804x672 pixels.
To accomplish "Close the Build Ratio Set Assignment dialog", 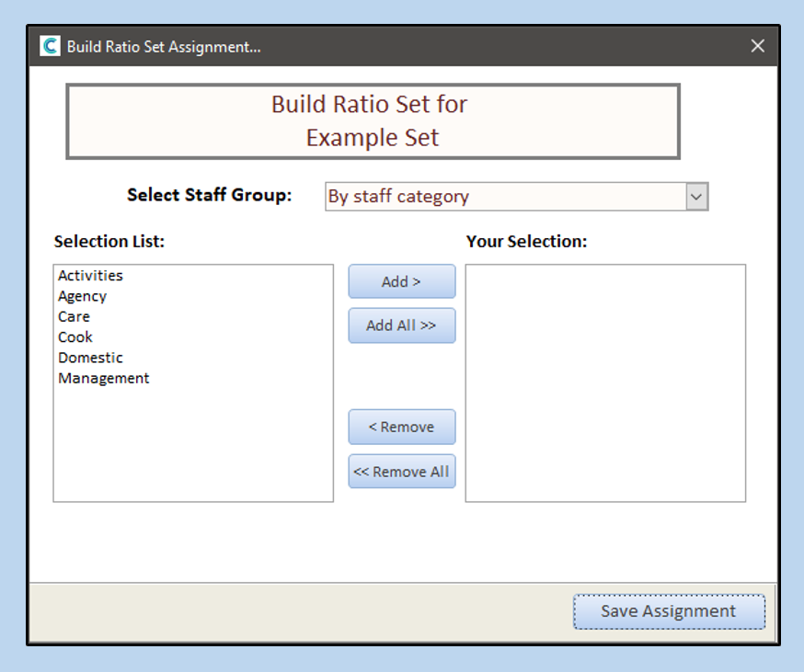I will coord(757,46).
